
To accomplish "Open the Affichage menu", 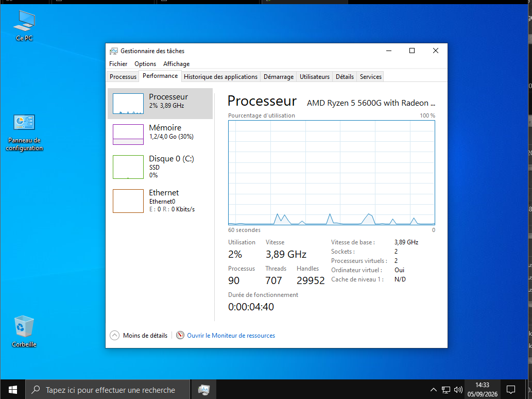I will point(177,64).
